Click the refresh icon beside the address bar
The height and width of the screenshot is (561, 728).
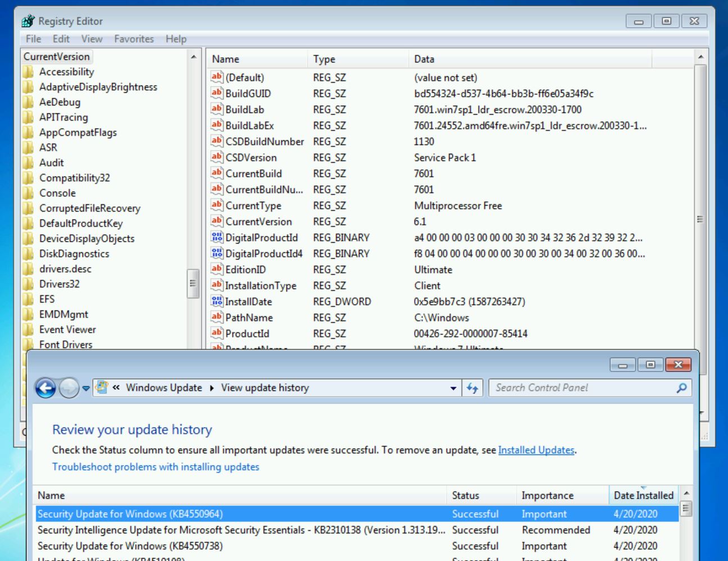click(x=472, y=388)
